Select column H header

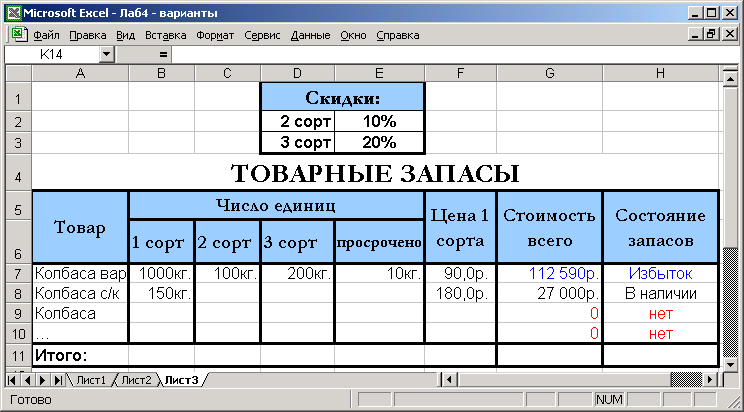(x=661, y=73)
